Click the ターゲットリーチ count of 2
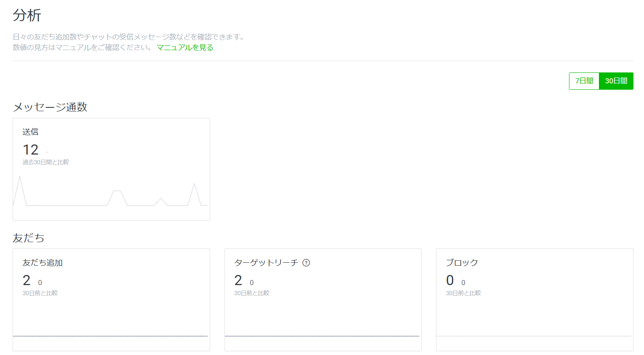The height and width of the screenshot is (355, 644). coord(238,280)
